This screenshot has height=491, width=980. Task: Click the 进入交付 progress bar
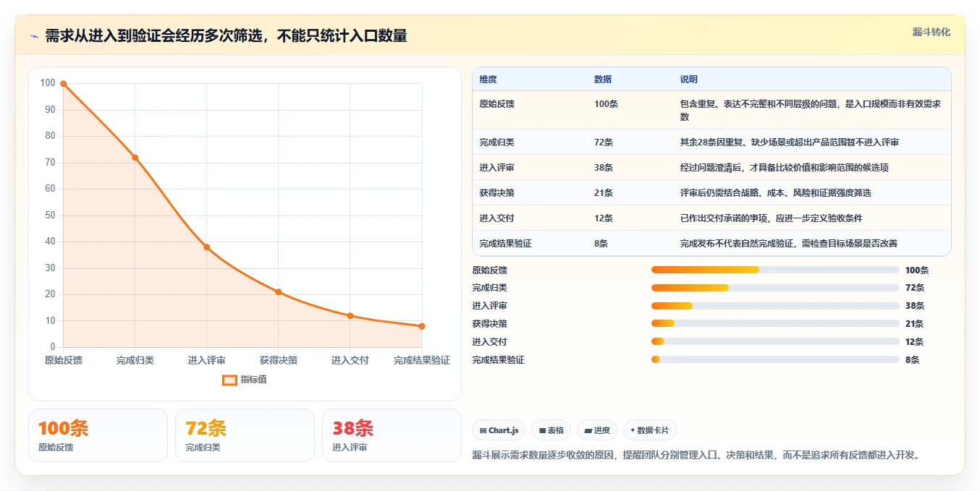775,341
